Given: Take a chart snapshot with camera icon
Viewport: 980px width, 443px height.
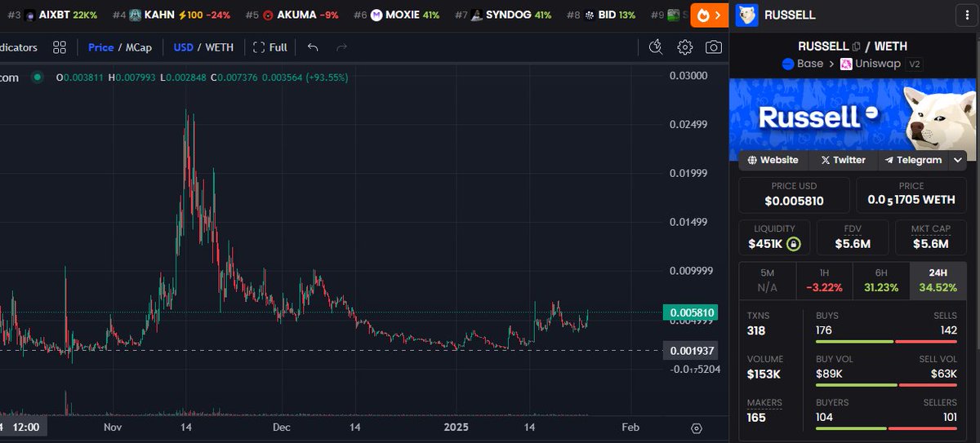Looking at the screenshot, I should click(714, 47).
